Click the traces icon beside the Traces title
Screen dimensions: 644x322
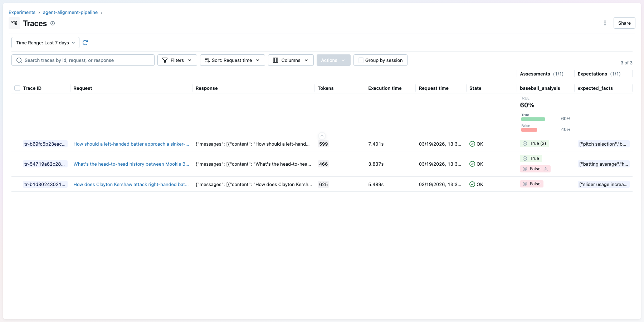coord(14,23)
